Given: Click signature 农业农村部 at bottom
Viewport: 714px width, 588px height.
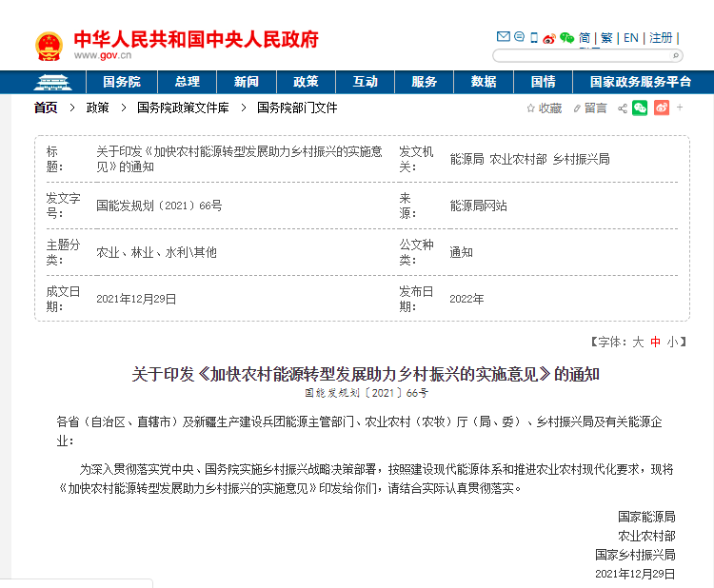Looking at the screenshot, I should click(x=646, y=536).
